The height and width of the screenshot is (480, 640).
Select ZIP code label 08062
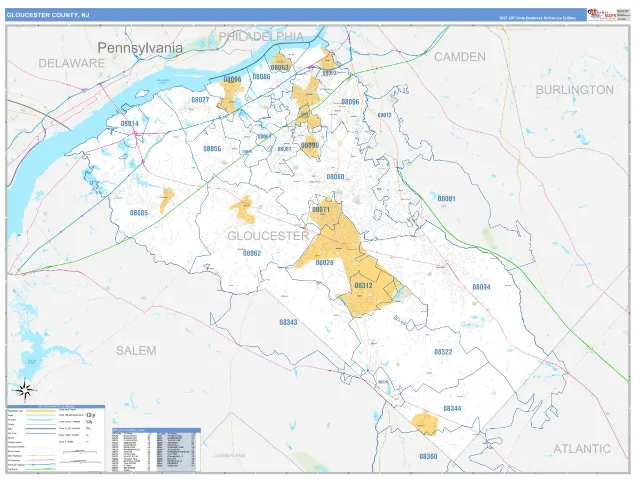(252, 253)
